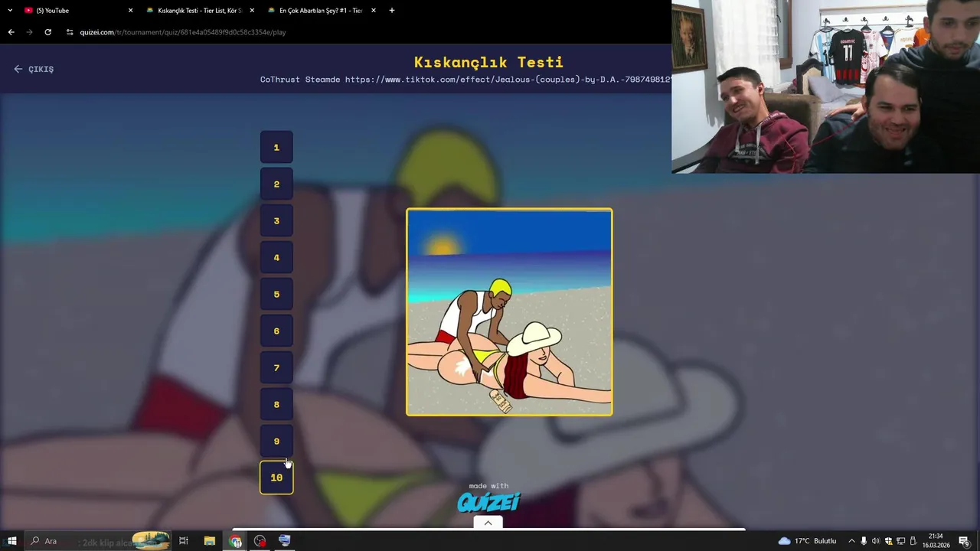The width and height of the screenshot is (980, 551).
Task: Open the Windows Start menu
Action: click(x=11, y=541)
